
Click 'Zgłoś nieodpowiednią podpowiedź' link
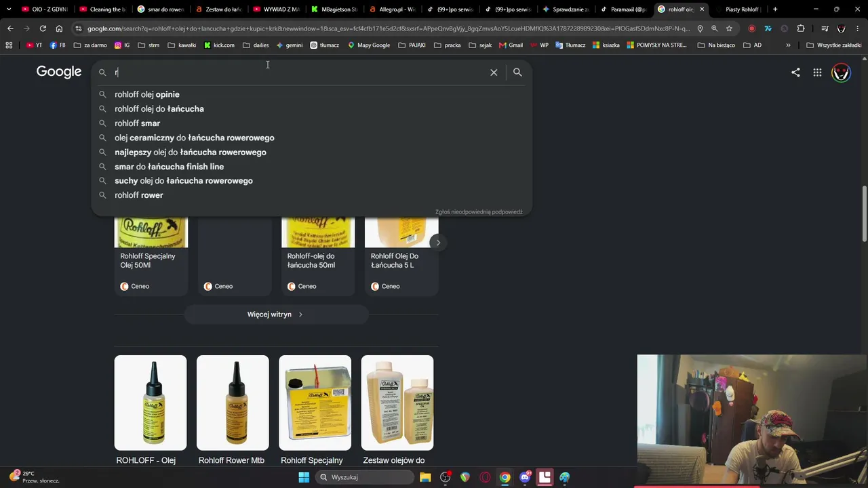[x=479, y=212]
